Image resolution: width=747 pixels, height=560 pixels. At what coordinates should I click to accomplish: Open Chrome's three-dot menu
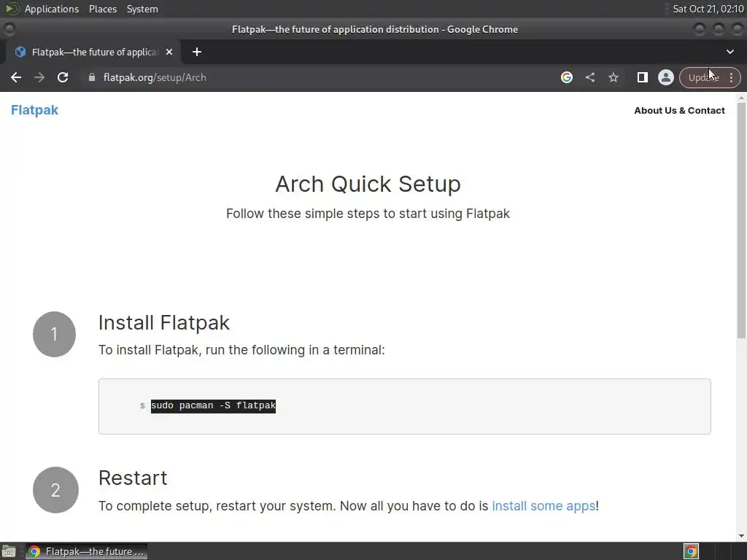click(731, 77)
